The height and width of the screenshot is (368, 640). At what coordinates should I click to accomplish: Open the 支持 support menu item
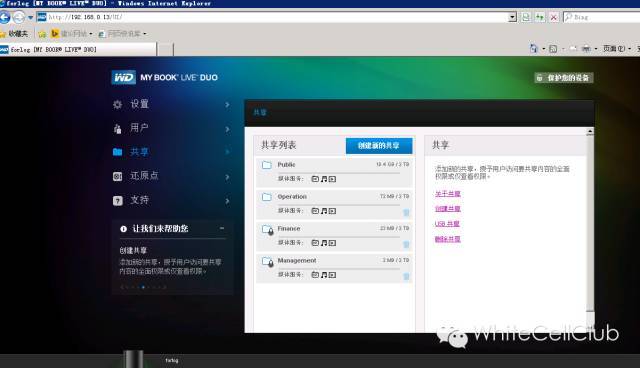[x=131, y=200]
